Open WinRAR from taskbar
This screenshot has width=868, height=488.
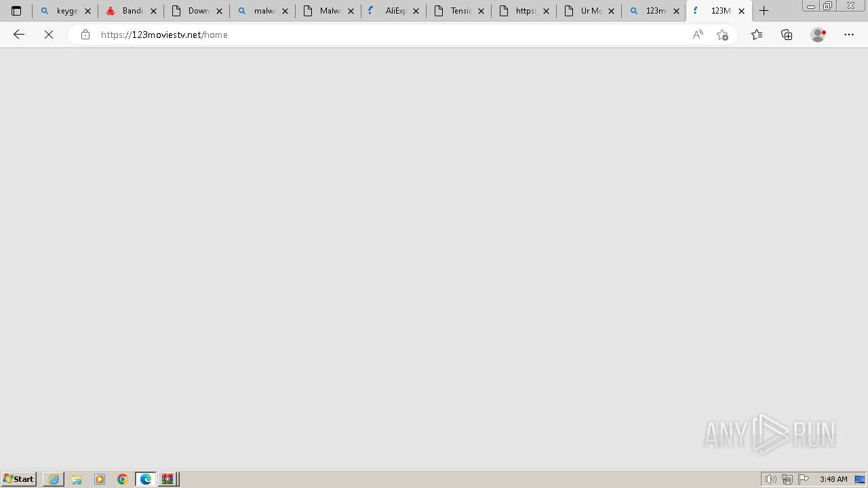(x=168, y=479)
